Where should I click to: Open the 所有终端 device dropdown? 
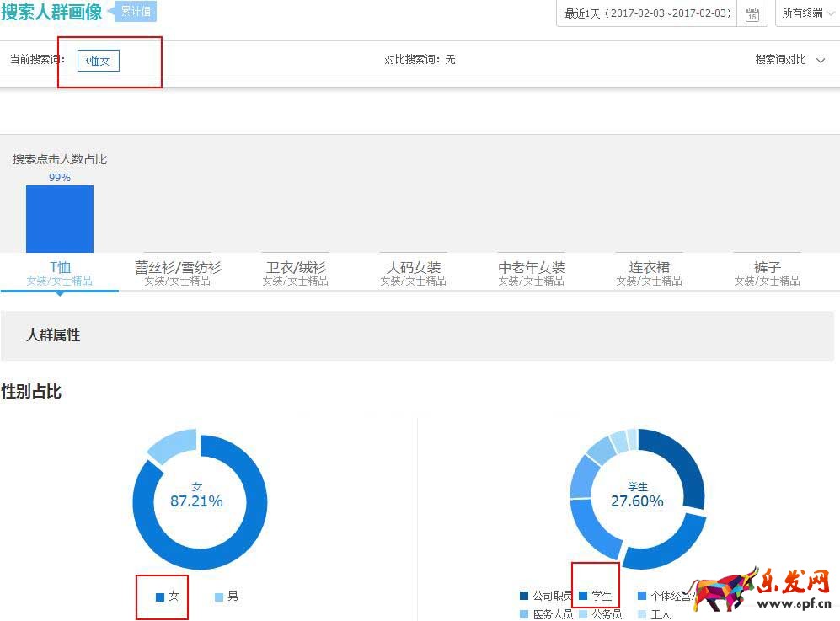point(805,13)
